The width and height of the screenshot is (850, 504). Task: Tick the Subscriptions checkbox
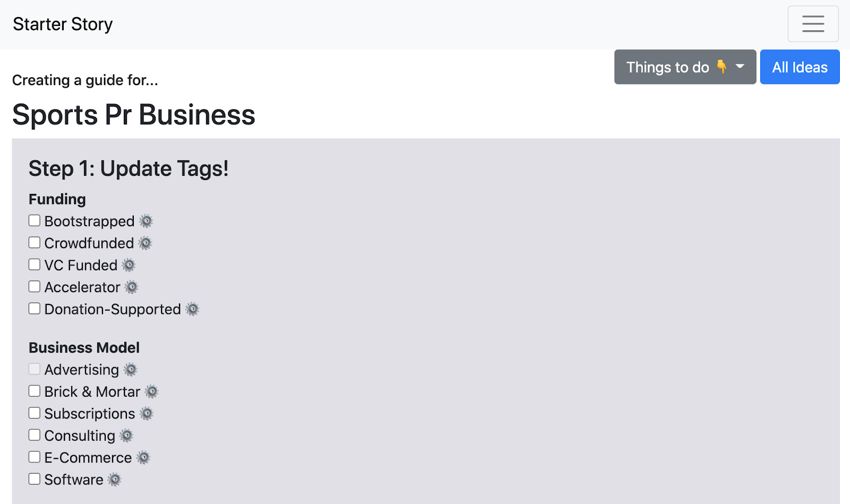click(x=35, y=413)
